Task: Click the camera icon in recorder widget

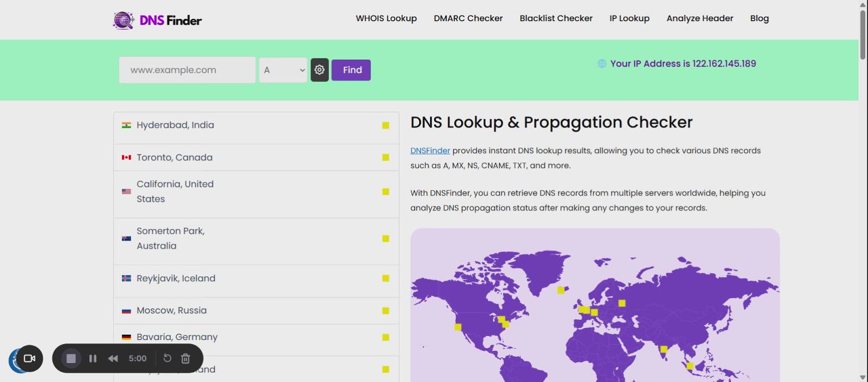Action: (x=29, y=358)
